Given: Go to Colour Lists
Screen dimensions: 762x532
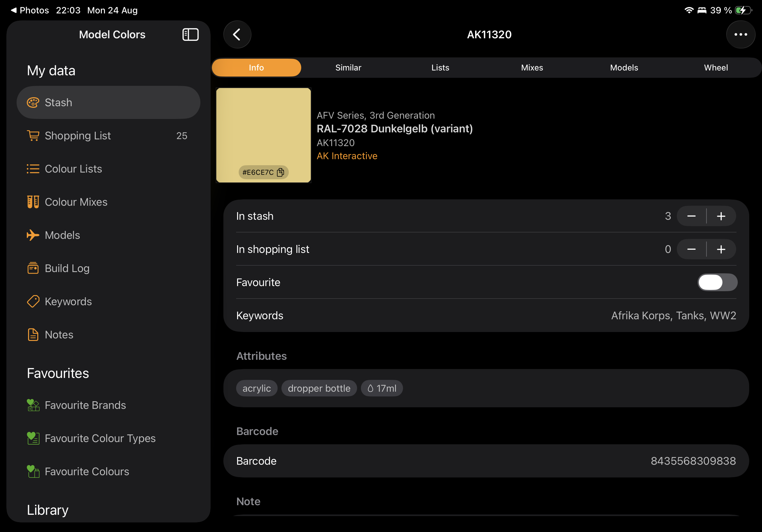Looking at the screenshot, I should [108, 169].
